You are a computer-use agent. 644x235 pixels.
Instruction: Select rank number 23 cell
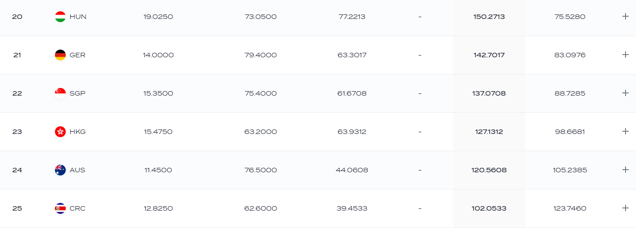(x=17, y=132)
